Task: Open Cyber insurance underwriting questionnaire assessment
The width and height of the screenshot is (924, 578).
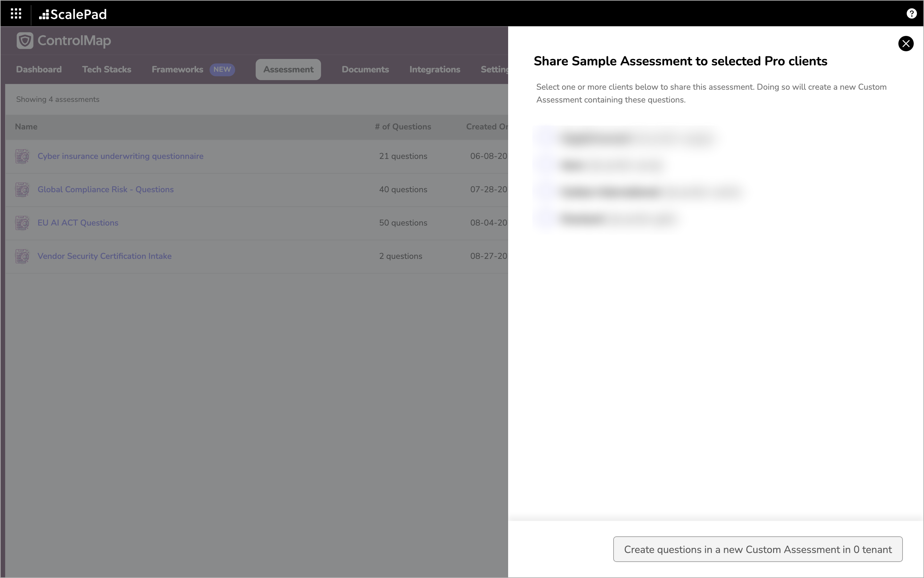Action: [x=120, y=156]
